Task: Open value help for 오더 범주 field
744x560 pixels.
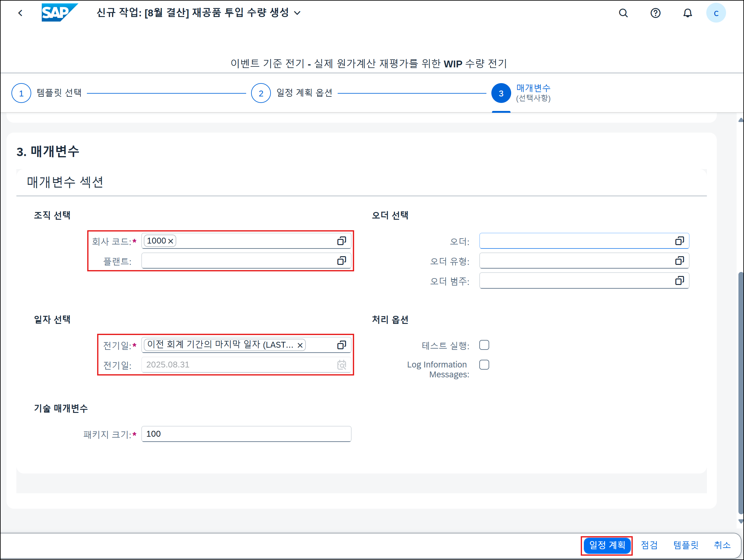Action: [x=679, y=281]
